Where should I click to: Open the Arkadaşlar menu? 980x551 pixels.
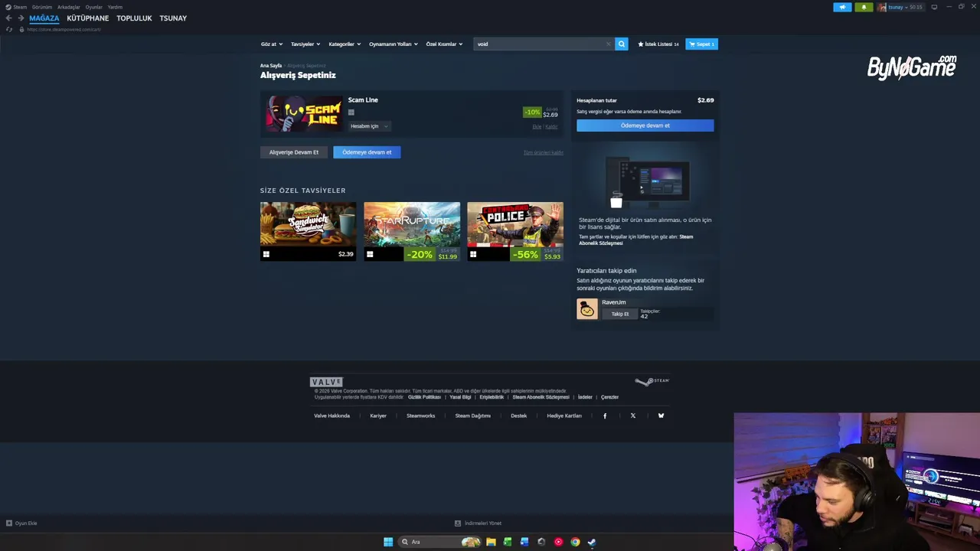69,7
